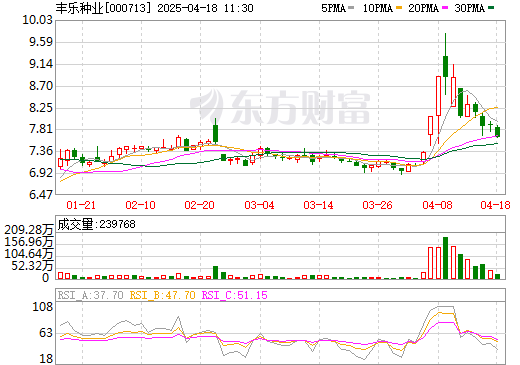The width and height of the screenshot is (520, 365).
Task: Click the date label 03-26
Action: click(x=377, y=205)
